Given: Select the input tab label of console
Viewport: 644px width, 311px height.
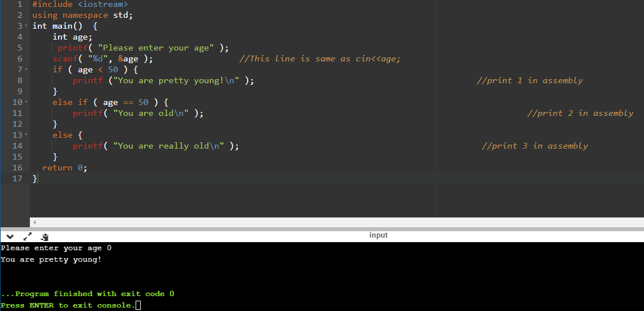Looking at the screenshot, I should click(378, 235).
